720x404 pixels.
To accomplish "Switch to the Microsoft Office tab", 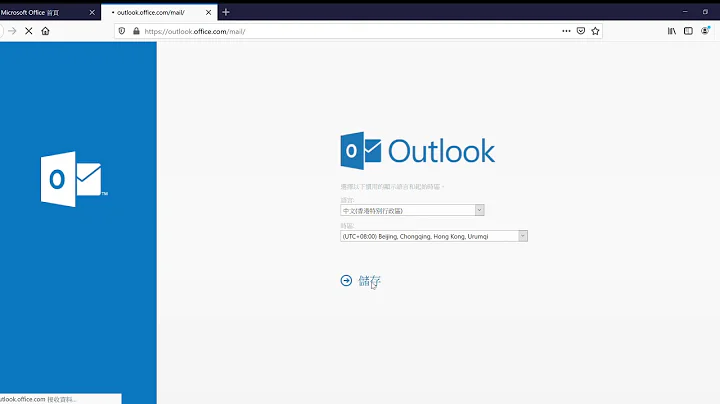I will [44, 12].
